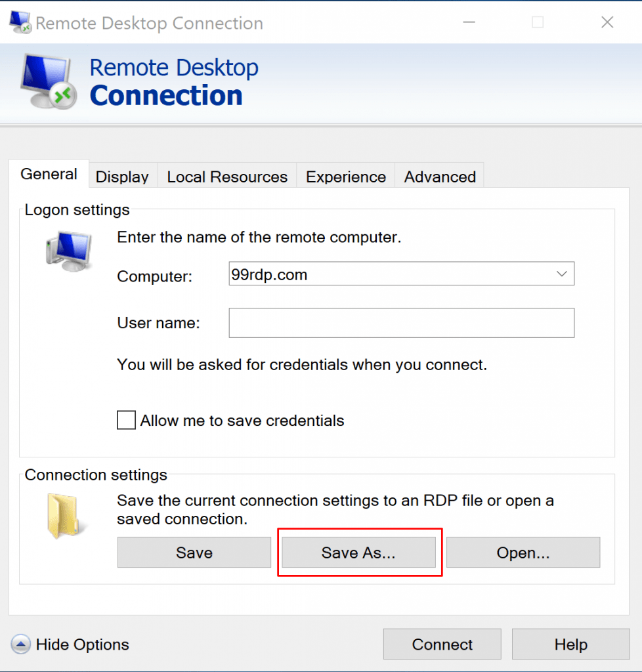Viewport: 642px width, 672px height.
Task: Click the Save button
Action: [x=194, y=553]
